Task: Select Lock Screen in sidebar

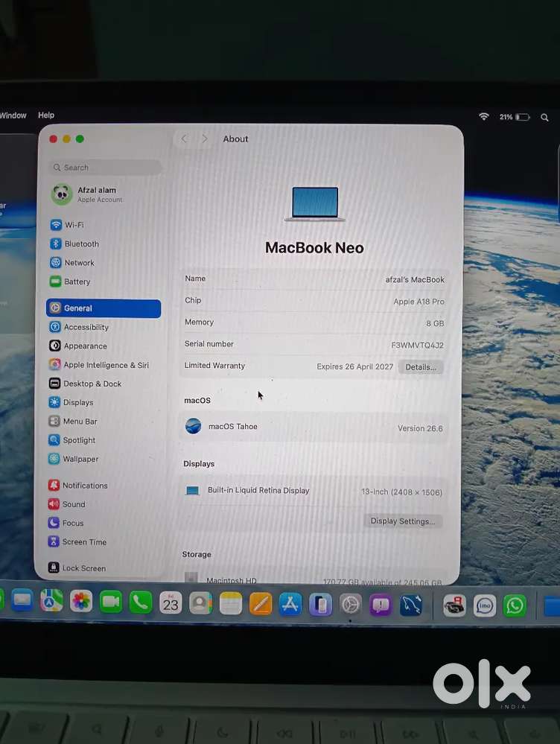Action: click(x=77, y=568)
